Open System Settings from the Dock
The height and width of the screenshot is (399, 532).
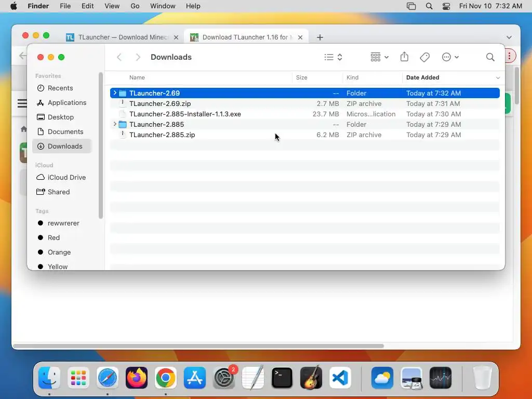tap(224, 378)
